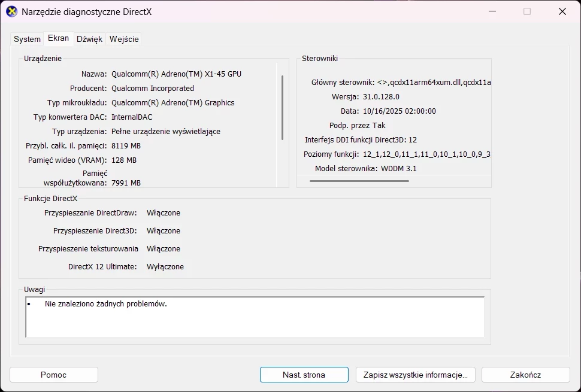The image size is (581, 392).
Task: Click the Pamięć wideo VRAM 128 MB value
Action: click(x=125, y=160)
